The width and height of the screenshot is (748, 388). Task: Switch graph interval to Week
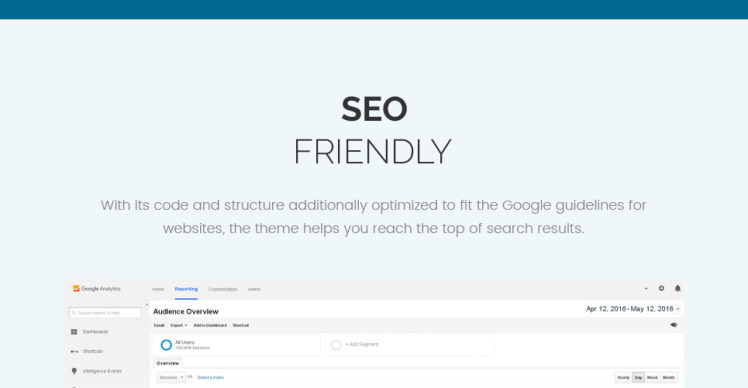[652, 378]
